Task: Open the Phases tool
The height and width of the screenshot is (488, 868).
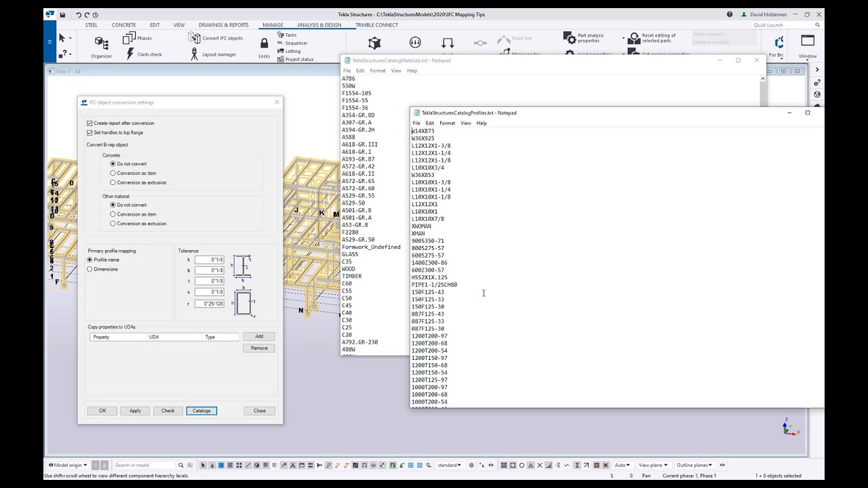Action: point(136,39)
